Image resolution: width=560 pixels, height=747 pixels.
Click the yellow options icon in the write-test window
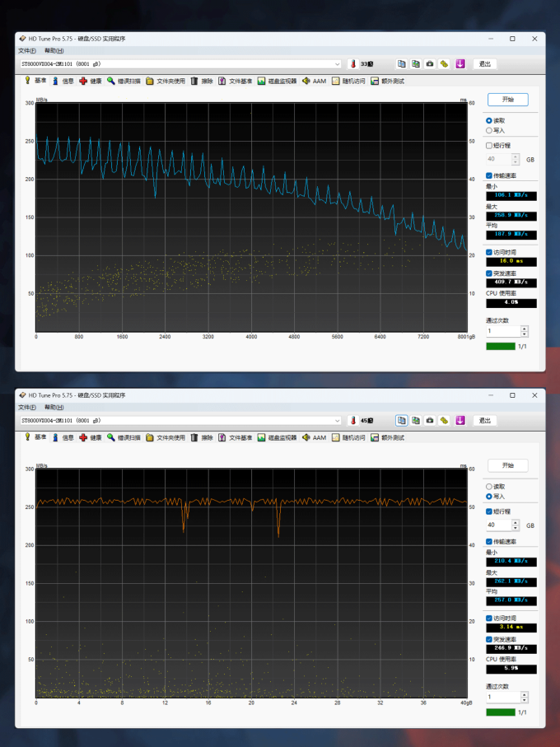point(444,420)
